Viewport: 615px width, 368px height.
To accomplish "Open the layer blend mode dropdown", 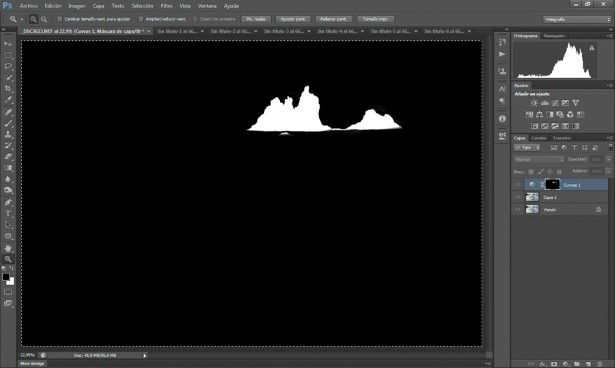I will [x=539, y=159].
